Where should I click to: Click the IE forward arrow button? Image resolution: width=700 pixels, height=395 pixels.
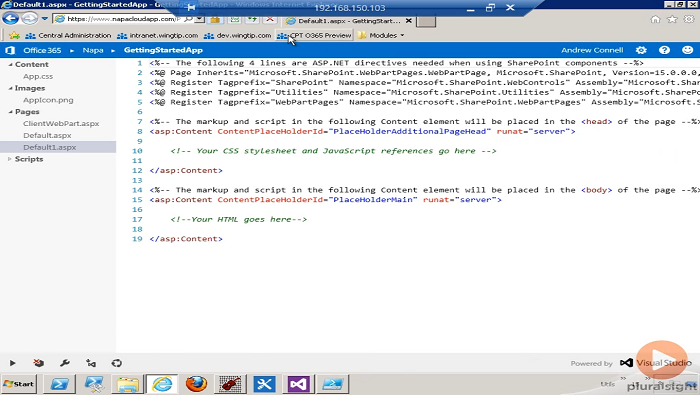29,19
